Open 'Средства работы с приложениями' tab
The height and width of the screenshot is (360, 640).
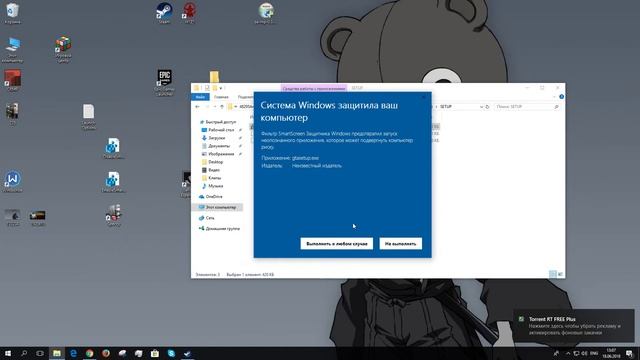313,88
